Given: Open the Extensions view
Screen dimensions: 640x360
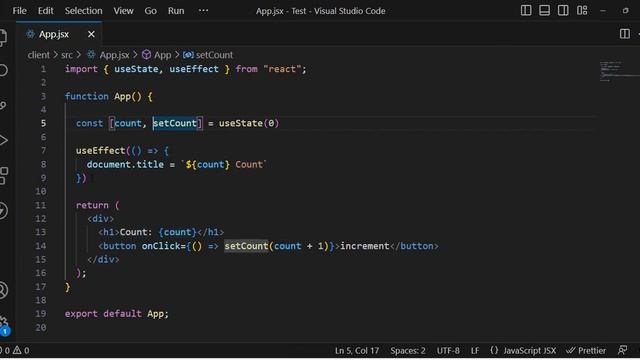Looking at the screenshot, I should (x=3, y=176).
